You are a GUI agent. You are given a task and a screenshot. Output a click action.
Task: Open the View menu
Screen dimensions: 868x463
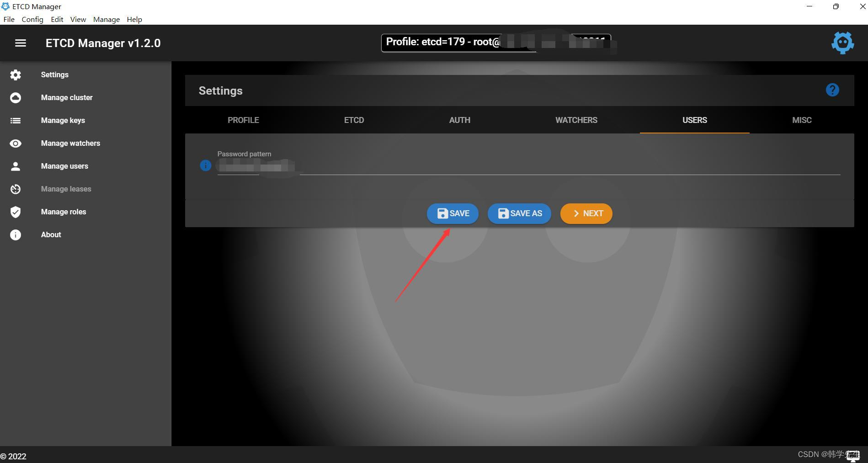click(78, 19)
